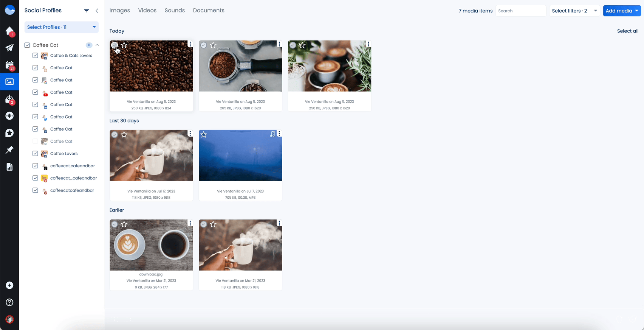Select the ground coffee portafilter image checkmark

coord(204,45)
